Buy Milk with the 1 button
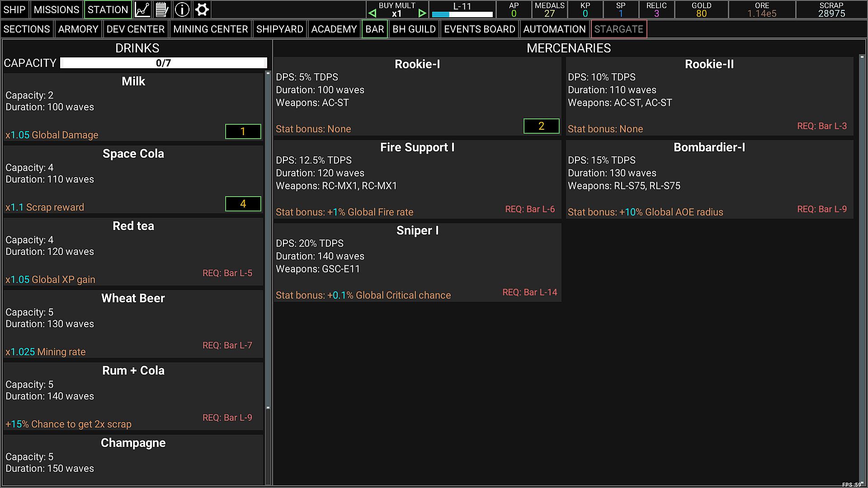868x488 pixels. pyautogui.click(x=243, y=131)
